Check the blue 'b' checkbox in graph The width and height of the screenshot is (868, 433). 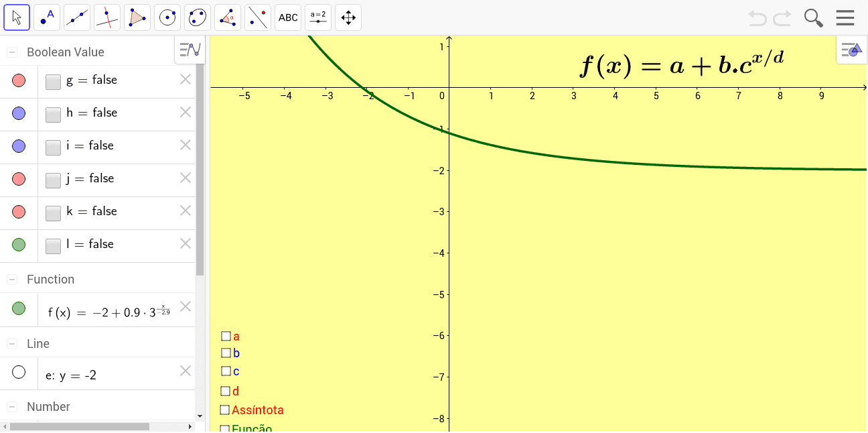coord(226,353)
